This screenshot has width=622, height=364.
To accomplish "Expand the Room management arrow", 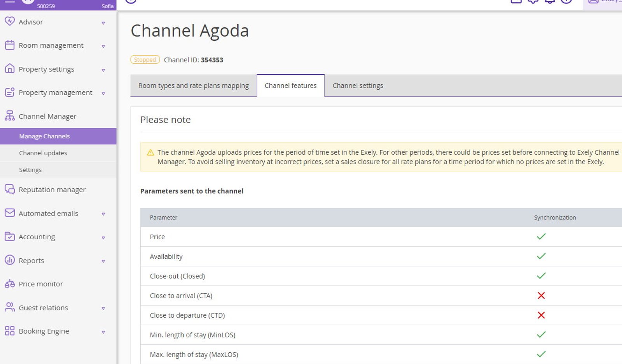I will click(x=103, y=46).
